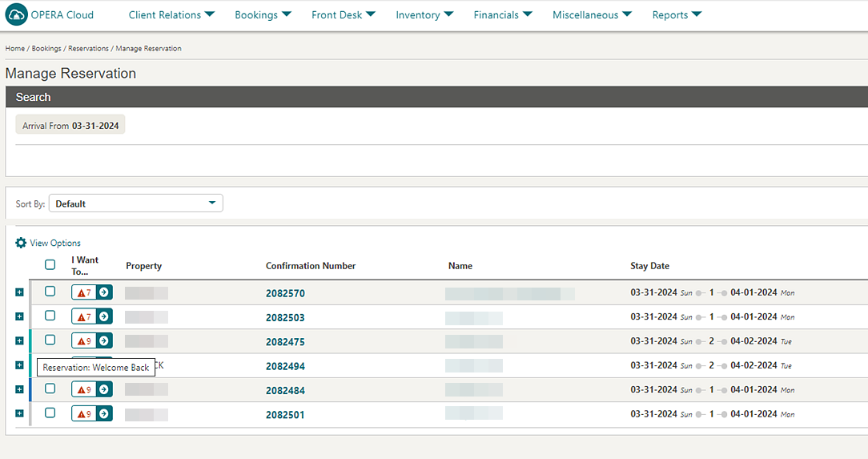Open the Sort By Default dropdown

pyautogui.click(x=135, y=203)
